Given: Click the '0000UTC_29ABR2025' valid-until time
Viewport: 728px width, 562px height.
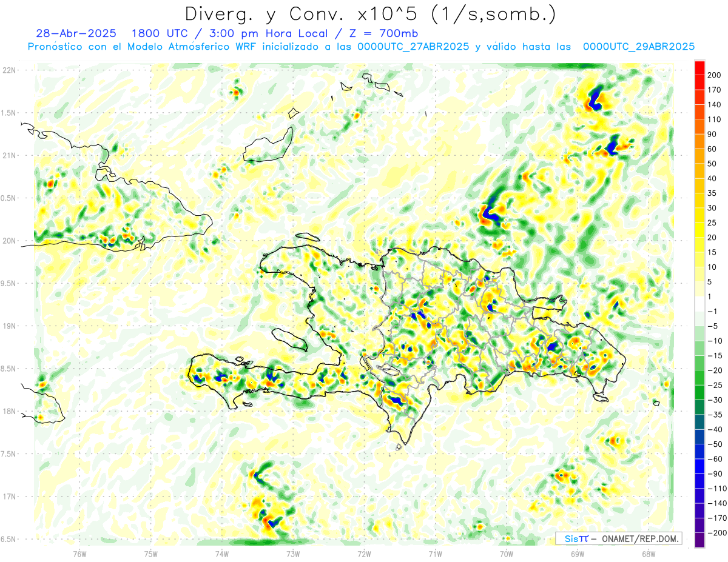Looking at the screenshot, I should pyautogui.click(x=638, y=47).
